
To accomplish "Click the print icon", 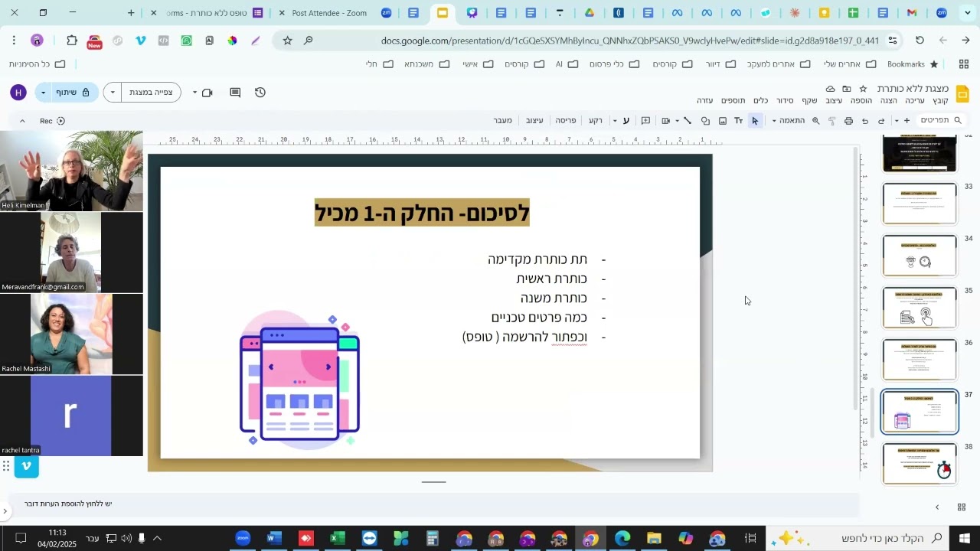I will (848, 121).
